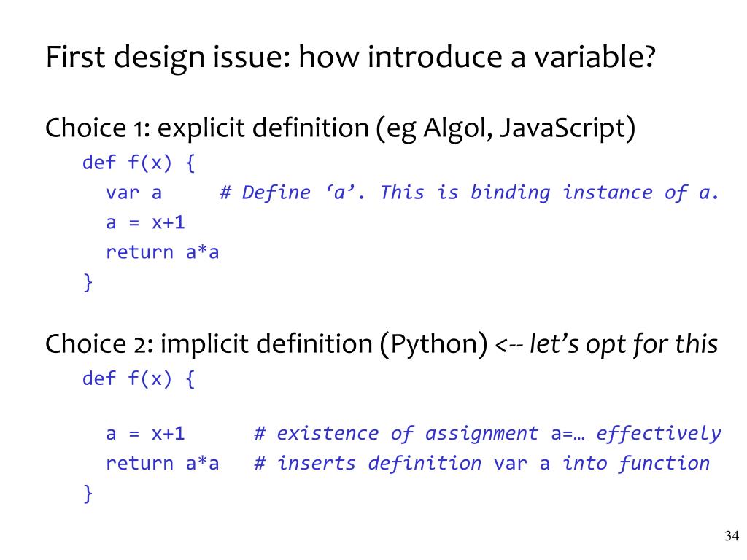The height and width of the screenshot is (560, 747).
Task: Select the 'Choice 1: explicit definition' heading
Action: (x=206, y=128)
